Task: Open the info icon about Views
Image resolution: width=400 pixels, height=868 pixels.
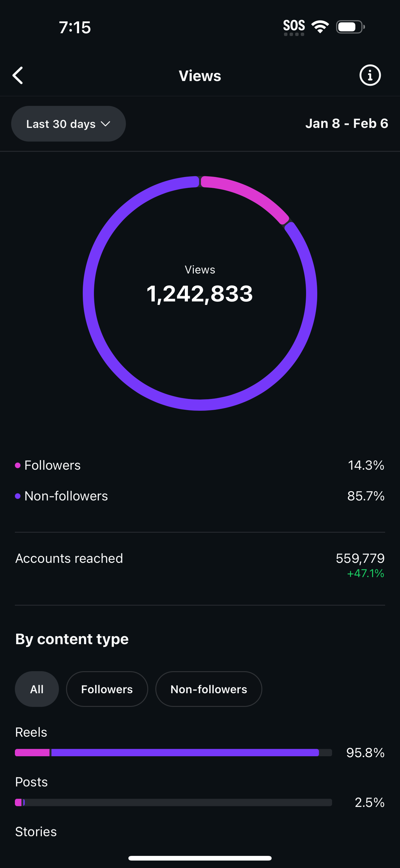Action: [370, 75]
